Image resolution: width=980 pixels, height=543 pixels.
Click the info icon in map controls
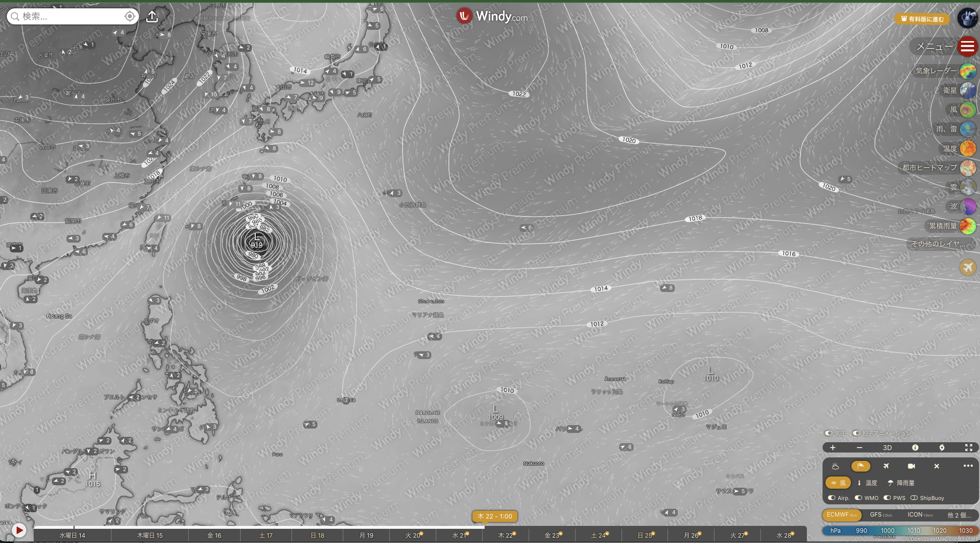(915, 448)
